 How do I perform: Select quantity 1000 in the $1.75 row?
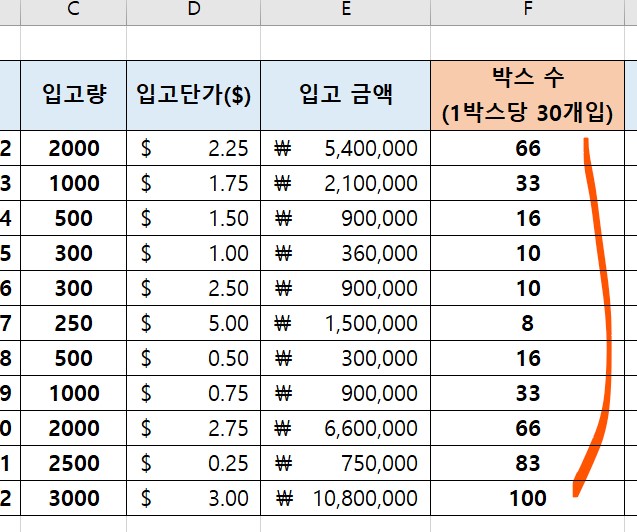point(74,183)
